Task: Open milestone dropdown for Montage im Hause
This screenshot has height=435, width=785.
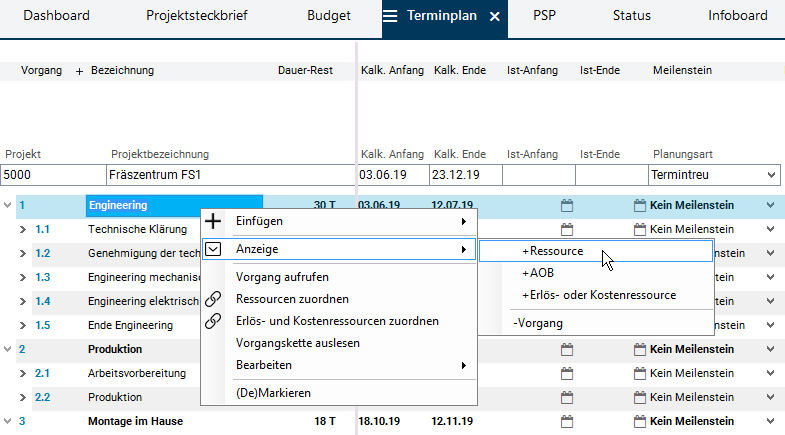Action: (x=770, y=422)
